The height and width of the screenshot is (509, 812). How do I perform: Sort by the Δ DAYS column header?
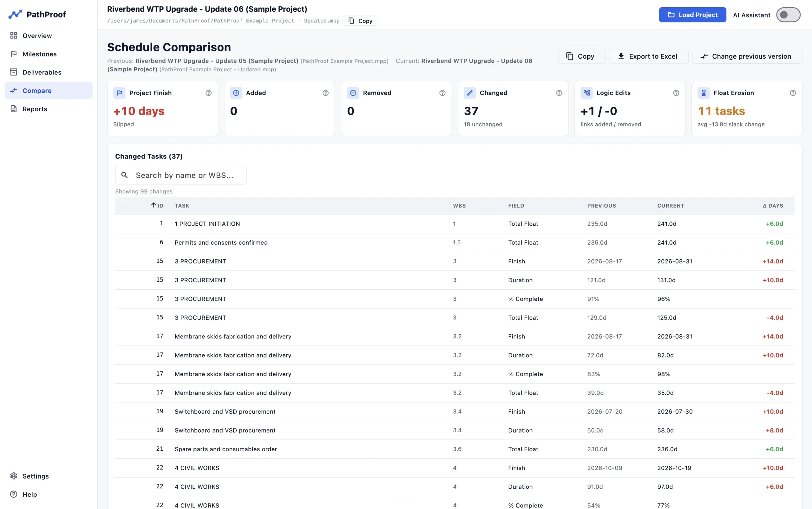tap(773, 206)
